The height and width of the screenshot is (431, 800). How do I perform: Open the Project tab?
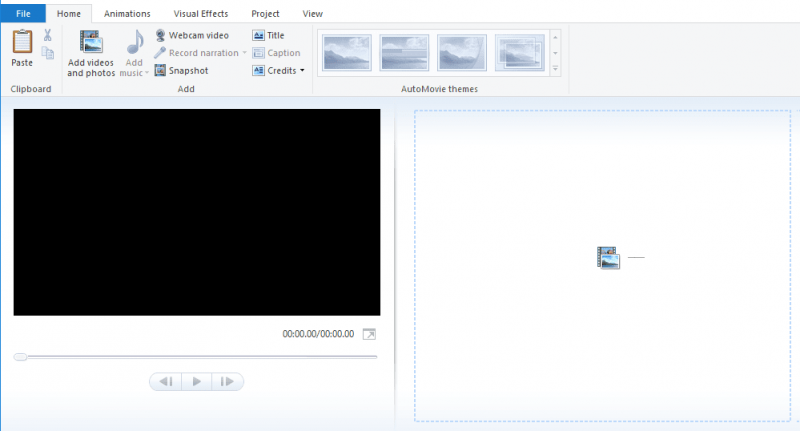pyautogui.click(x=265, y=14)
